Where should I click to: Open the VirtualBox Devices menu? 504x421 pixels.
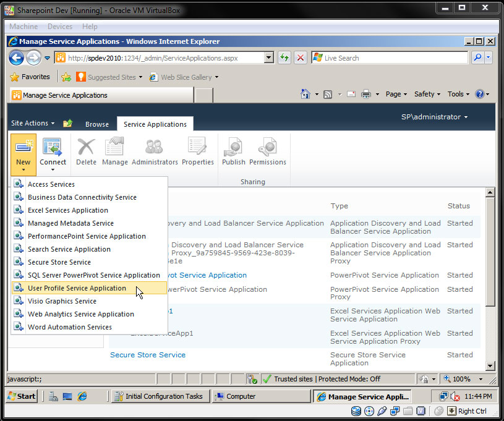click(x=60, y=27)
